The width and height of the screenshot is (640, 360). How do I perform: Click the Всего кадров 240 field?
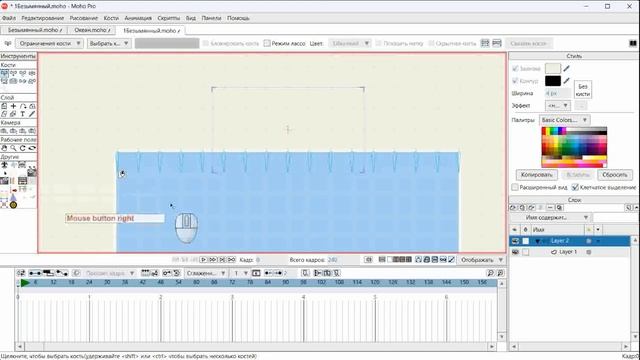[344, 260]
